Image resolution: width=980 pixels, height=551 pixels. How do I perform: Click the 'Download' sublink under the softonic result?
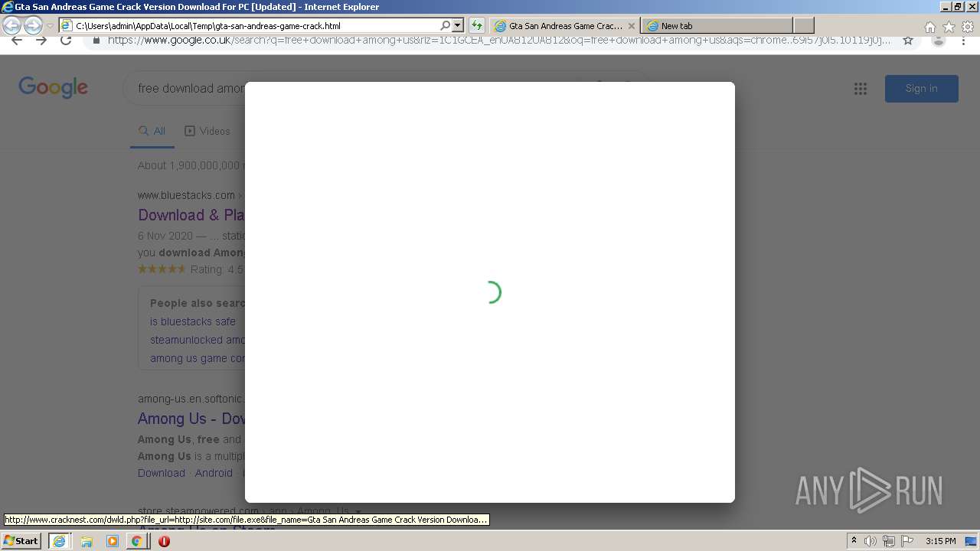[162, 473]
